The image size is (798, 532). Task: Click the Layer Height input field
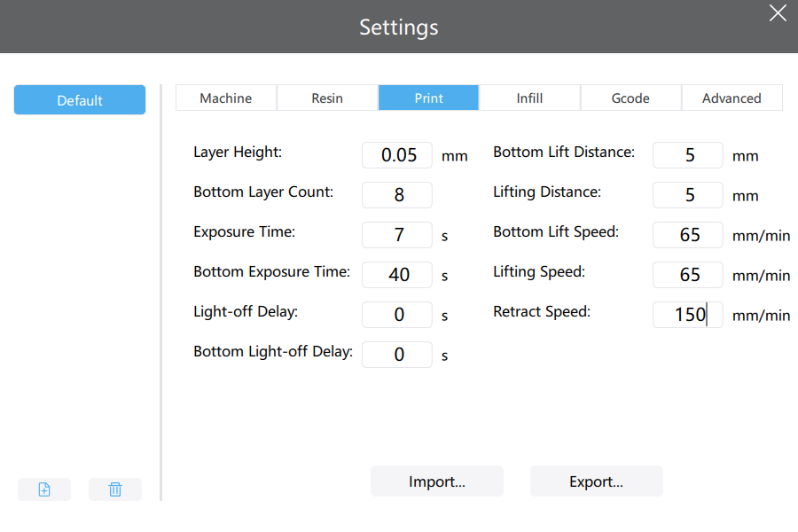[x=397, y=155]
